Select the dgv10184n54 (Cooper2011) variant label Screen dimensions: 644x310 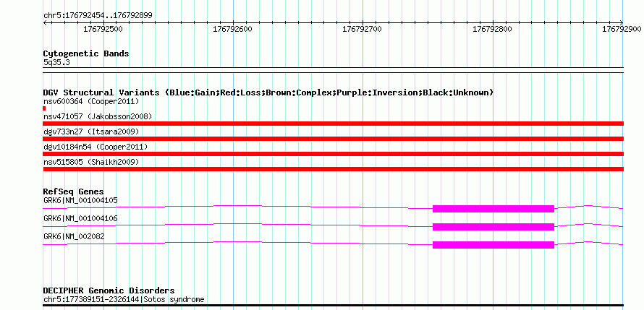96,147
